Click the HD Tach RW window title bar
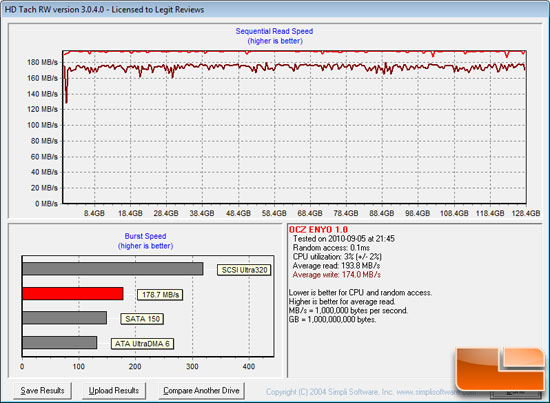 tap(275, 9)
